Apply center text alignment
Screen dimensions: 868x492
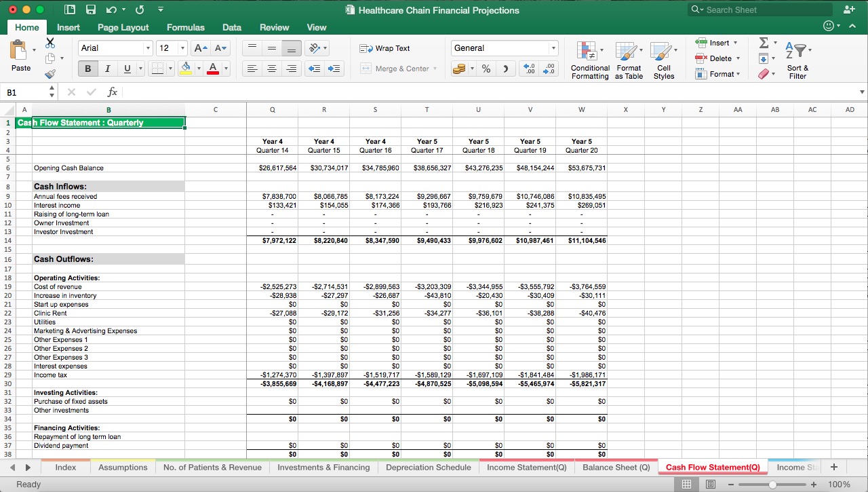coord(272,69)
